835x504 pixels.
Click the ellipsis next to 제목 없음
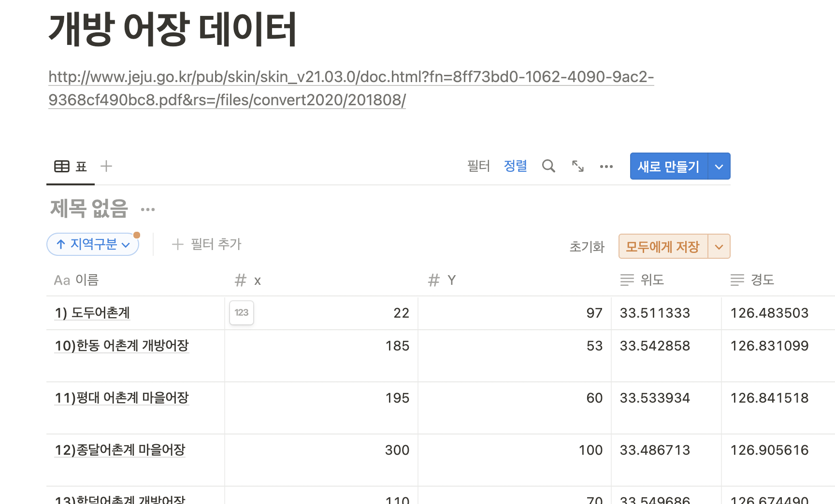click(148, 210)
